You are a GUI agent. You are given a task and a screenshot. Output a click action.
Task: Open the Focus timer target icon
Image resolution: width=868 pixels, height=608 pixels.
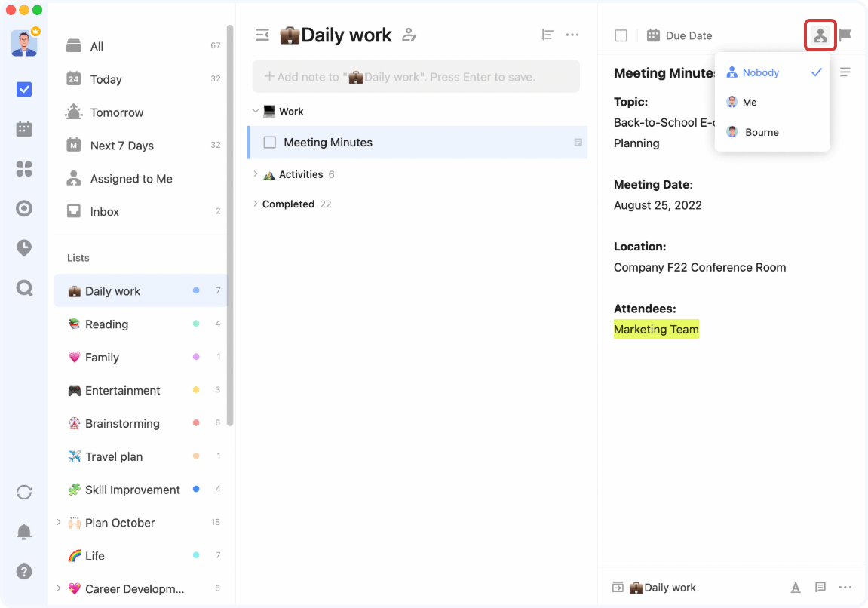pos(24,209)
